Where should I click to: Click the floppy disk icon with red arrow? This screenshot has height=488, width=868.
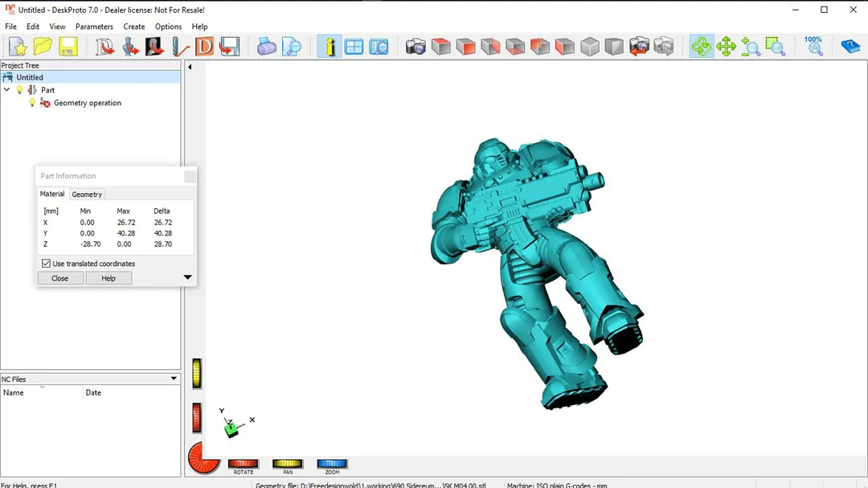tap(229, 47)
